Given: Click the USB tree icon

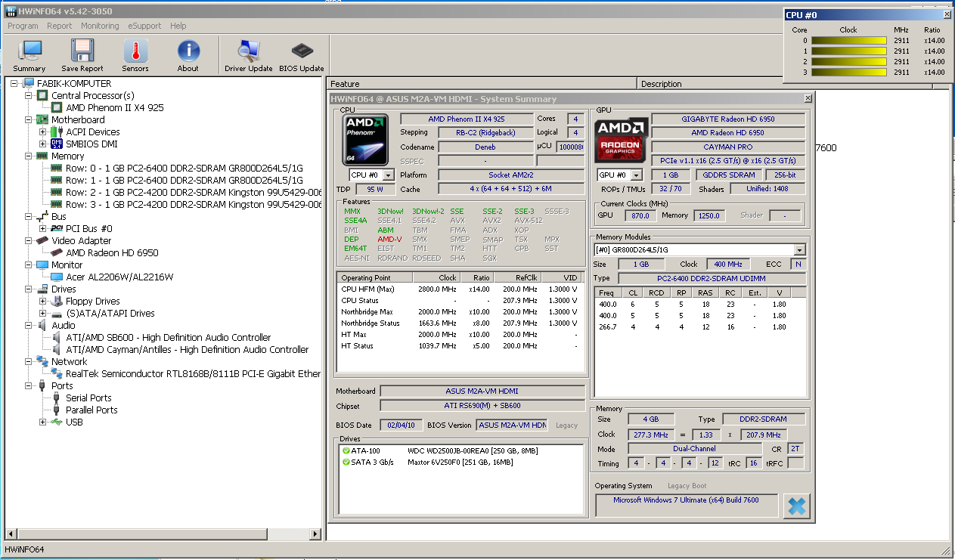Looking at the screenshot, I should coord(57,422).
